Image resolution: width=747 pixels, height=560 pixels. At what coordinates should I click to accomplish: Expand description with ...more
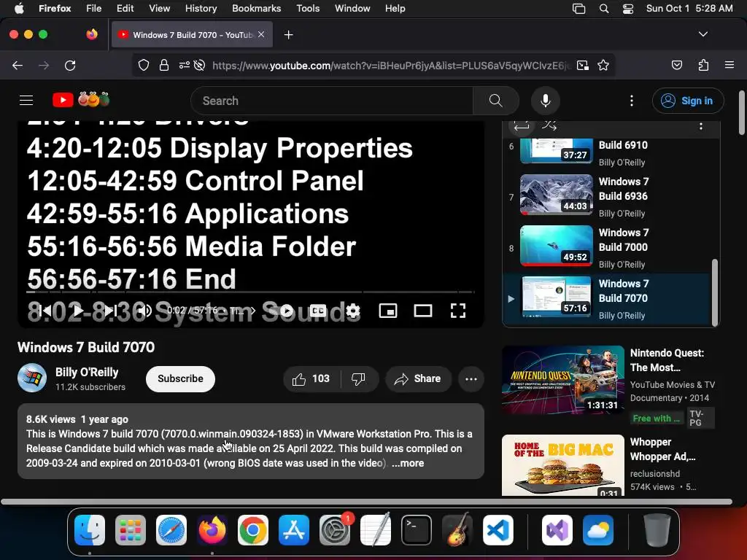tap(408, 463)
